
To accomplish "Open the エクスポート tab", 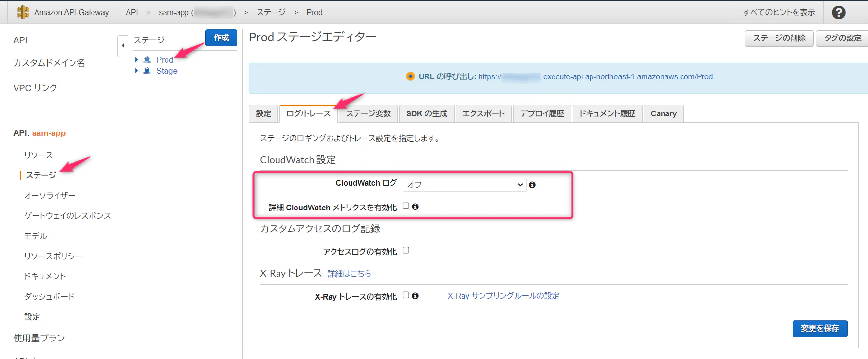I will tap(483, 113).
